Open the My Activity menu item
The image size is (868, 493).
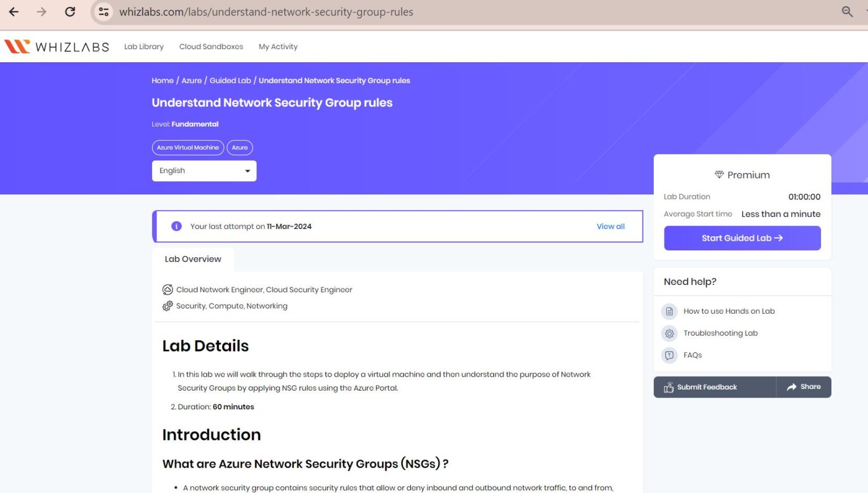pyautogui.click(x=278, y=46)
